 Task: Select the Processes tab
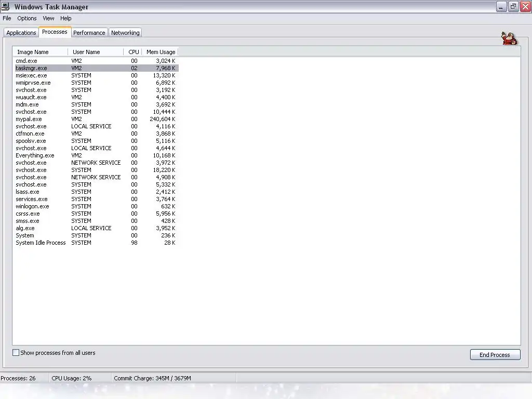55,32
